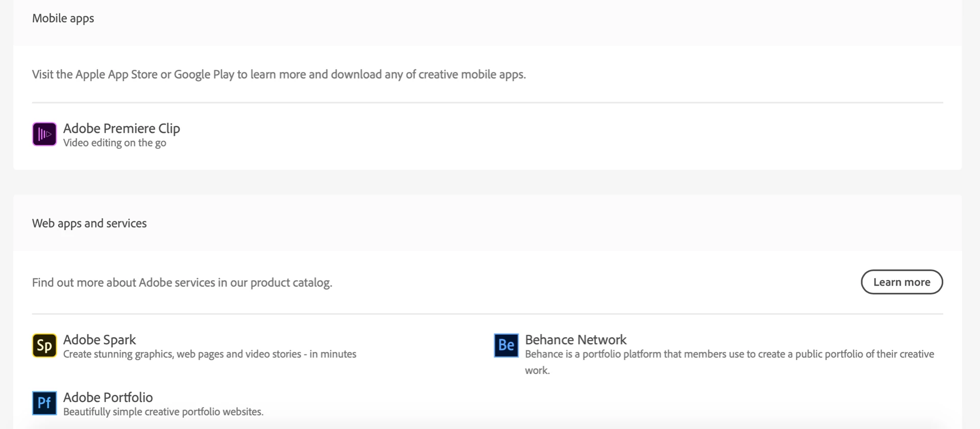980x429 pixels.
Task: Click the Learn more button
Action: coord(902,282)
